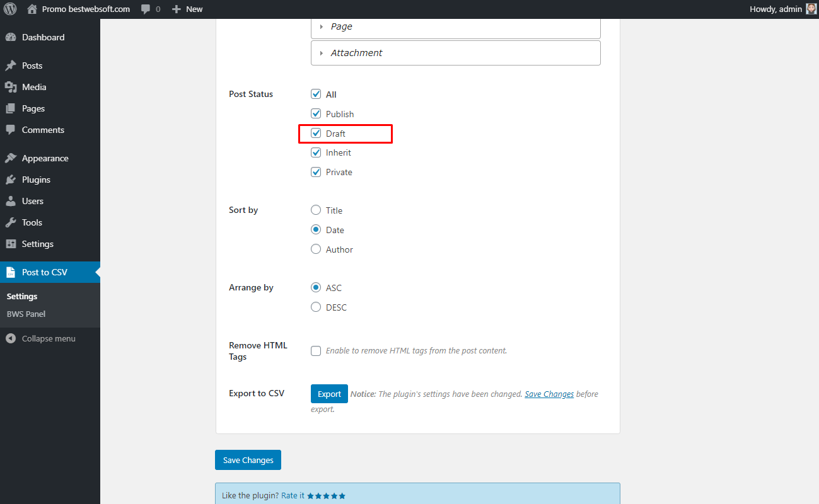
Task: Click Howdy, admin account text
Action: tap(775, 9)
